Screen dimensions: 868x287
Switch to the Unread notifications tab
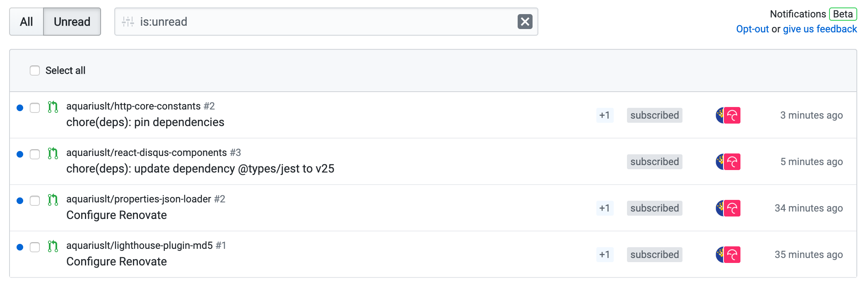click(x=72, y=22)
